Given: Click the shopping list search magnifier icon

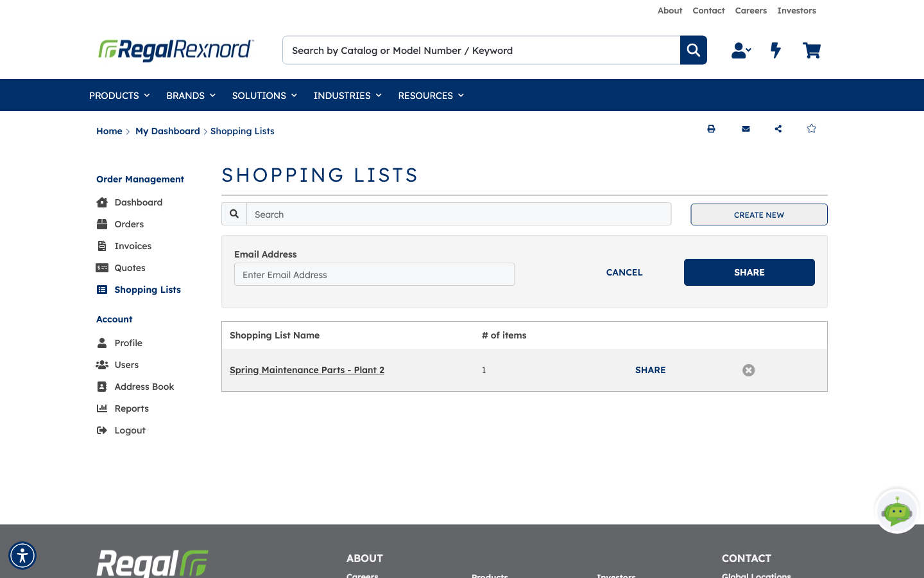Looking at the screenshot, I should [234, 214].
